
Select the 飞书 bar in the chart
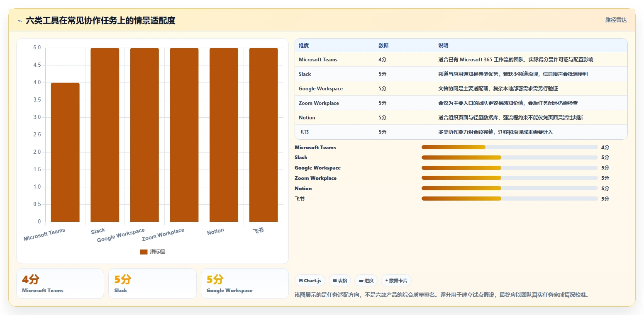click(263, 135)
